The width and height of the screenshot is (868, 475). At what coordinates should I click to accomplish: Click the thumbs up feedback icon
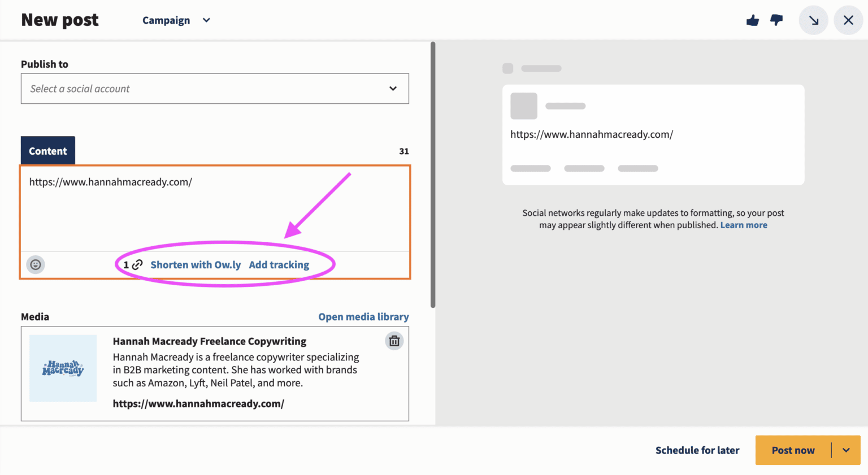click(753, 21)
